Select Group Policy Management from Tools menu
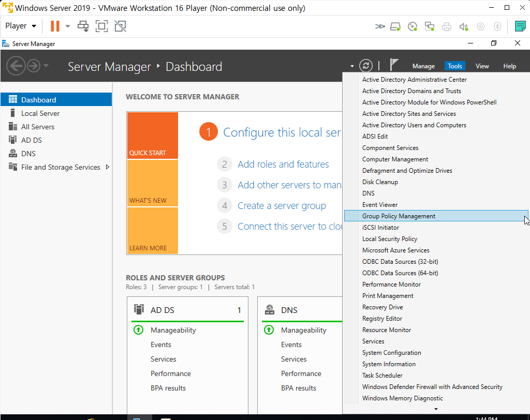This screenshot has height=420, width=530. [436, 216]
